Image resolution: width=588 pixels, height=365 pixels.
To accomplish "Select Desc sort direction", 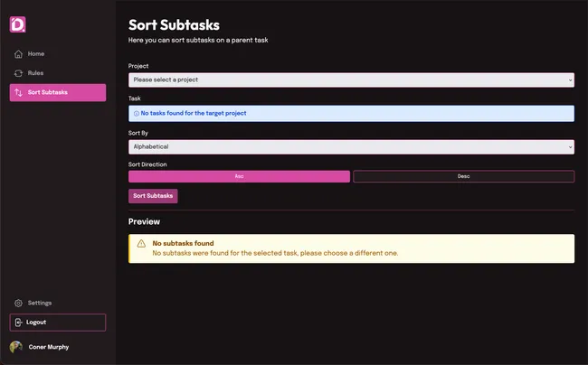I will [x=463, y=176].
